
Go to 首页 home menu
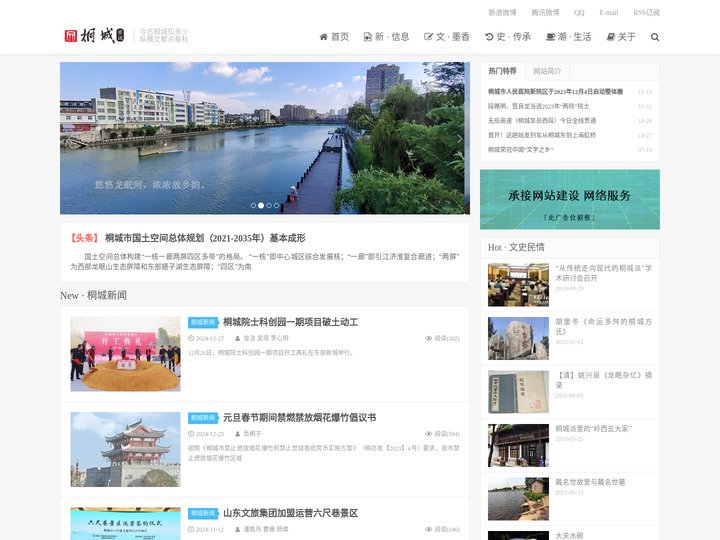click(x=334, y=37)
